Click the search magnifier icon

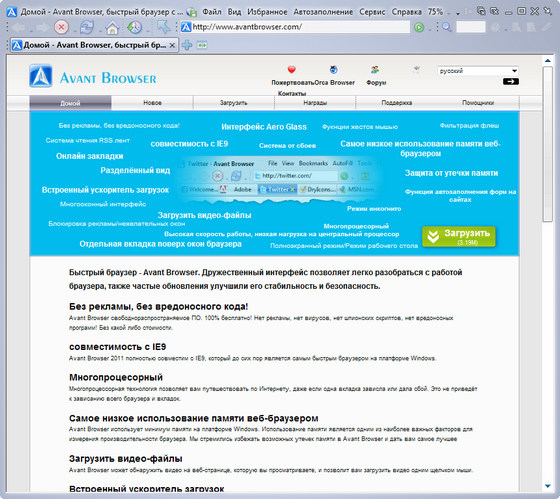446,27
